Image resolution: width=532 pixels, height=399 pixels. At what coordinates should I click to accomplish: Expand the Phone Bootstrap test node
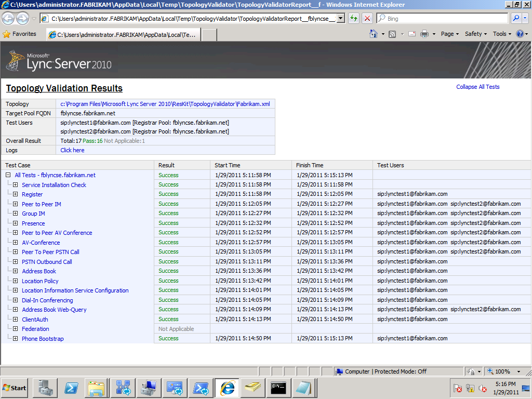coord(15,339)
